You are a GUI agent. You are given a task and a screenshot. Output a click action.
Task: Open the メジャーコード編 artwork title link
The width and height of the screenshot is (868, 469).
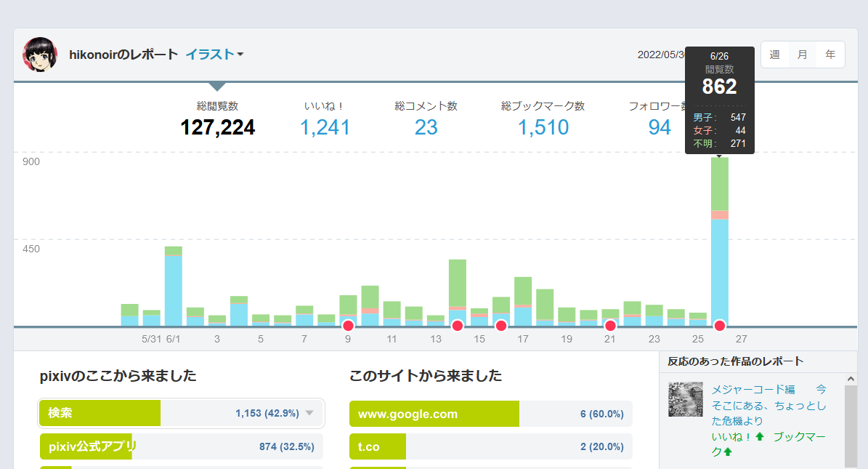pyautogui.click(x=769, y=405)
